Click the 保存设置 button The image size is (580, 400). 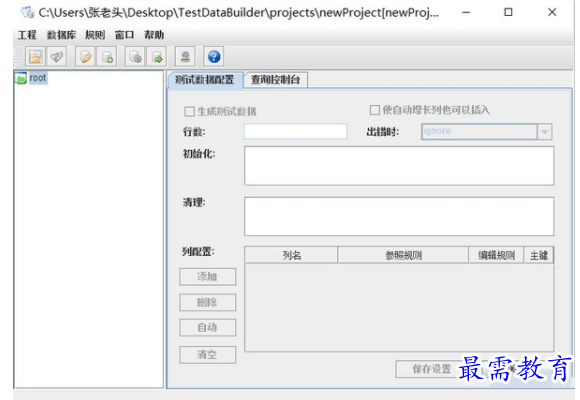click(431, 369)
